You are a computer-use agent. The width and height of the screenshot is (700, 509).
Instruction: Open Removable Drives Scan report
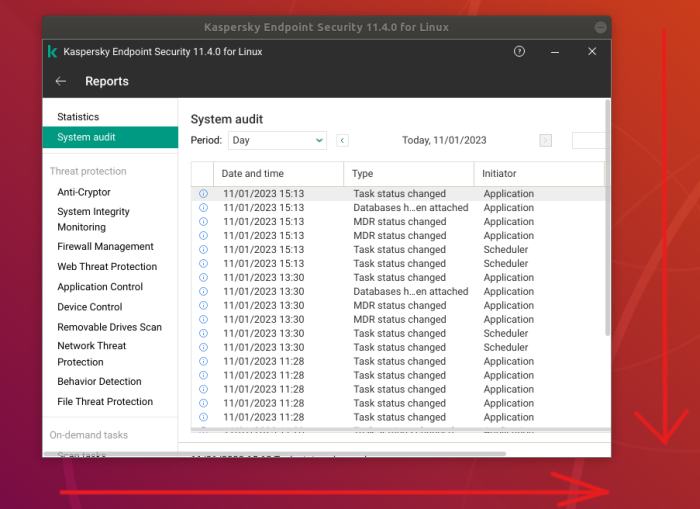pos(109,327)
